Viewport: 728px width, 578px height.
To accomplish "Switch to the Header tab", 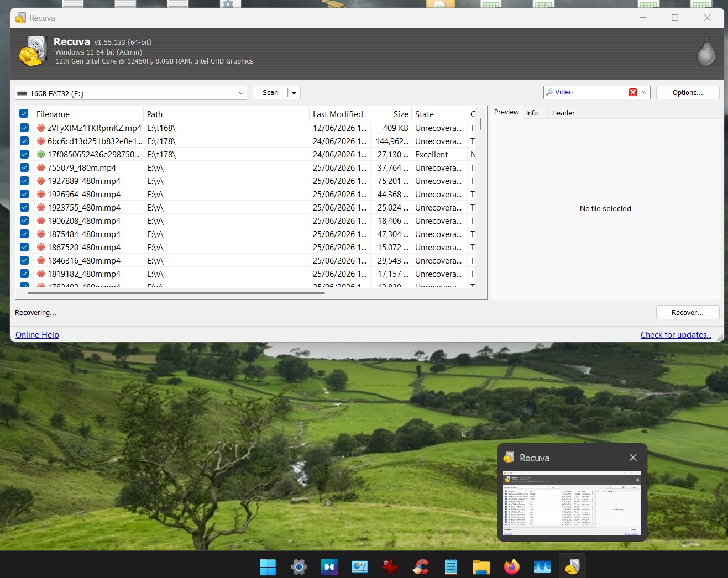I will (563, 113).
